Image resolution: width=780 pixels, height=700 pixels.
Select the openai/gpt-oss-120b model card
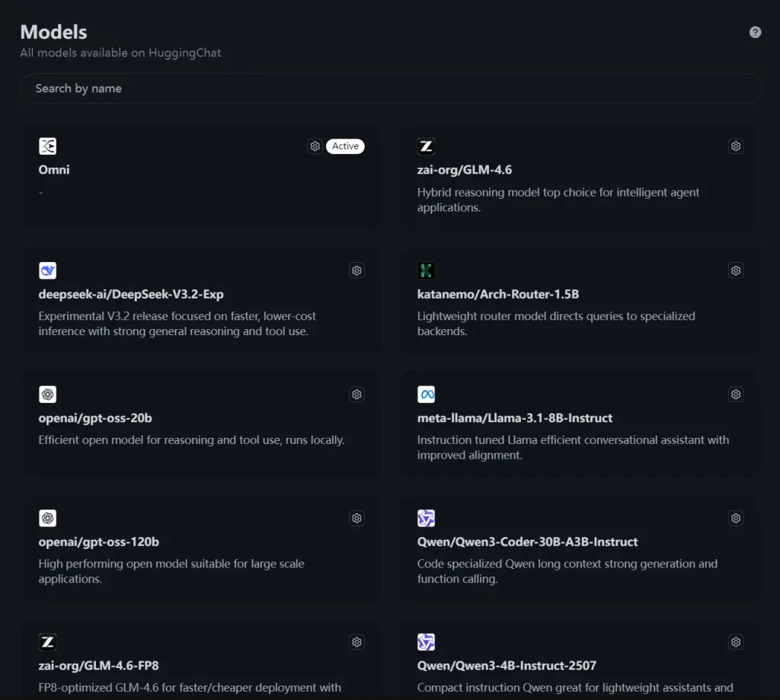pos(202,549)
